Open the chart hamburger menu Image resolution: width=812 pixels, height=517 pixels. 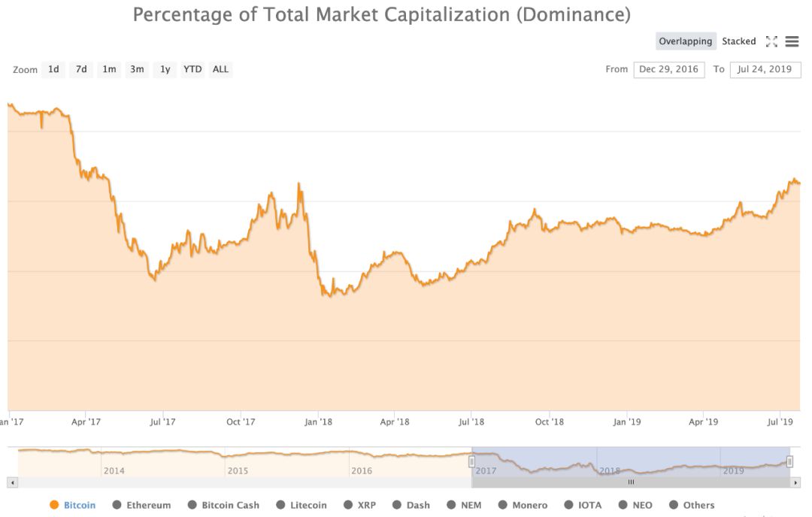792,41
